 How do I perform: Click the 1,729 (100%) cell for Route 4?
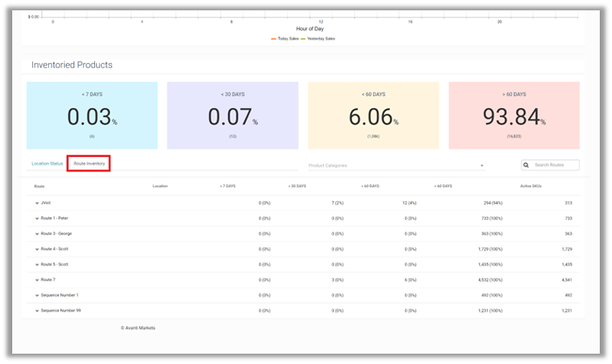pos(491,249)
